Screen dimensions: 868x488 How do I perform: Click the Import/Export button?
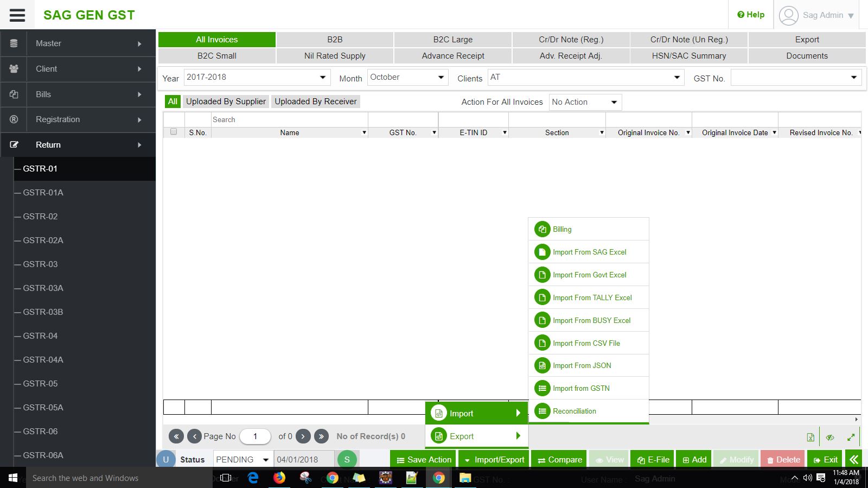click(494, 459)
